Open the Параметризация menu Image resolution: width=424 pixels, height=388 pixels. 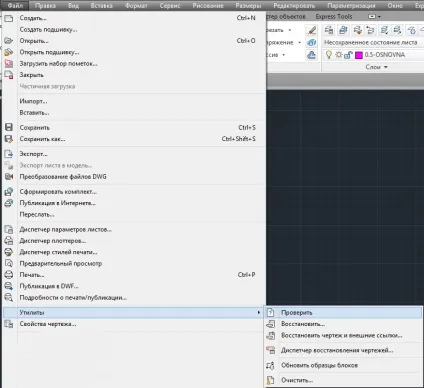point(351,6)
